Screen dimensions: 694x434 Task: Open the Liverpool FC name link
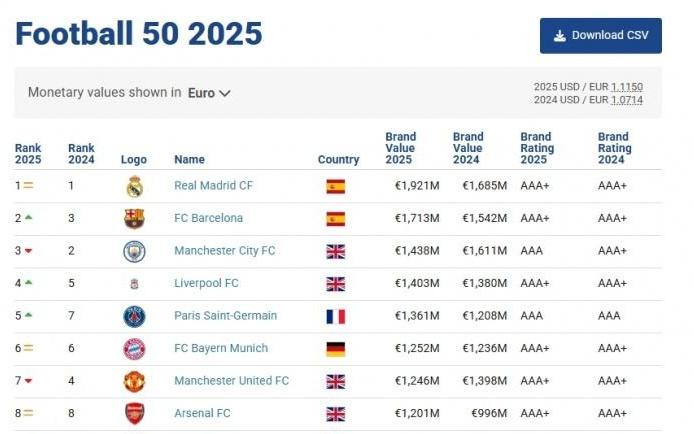tap(206, 284)
